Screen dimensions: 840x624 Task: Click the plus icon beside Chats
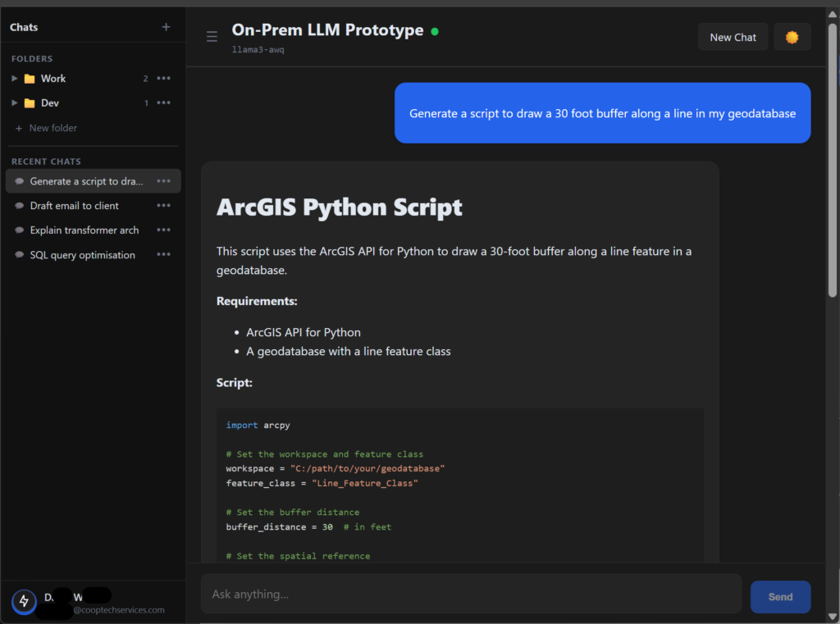166,27
